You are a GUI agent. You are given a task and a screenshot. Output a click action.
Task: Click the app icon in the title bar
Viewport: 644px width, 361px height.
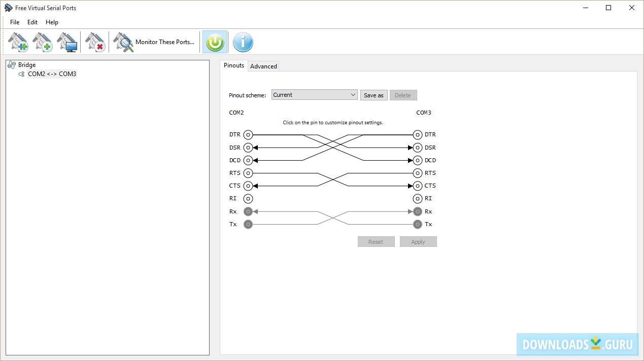pos(8,8)
